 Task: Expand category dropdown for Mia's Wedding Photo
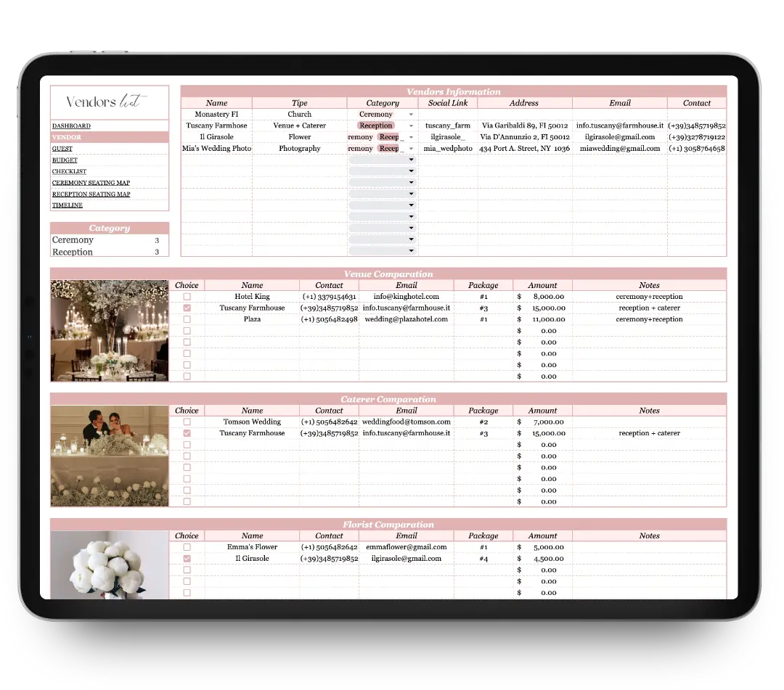coord(411,149)
